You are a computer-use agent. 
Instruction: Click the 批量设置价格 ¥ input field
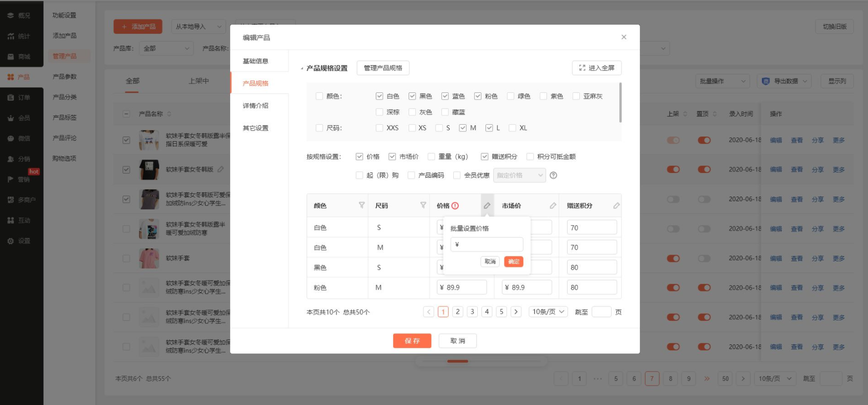click(x=487, y=244)
